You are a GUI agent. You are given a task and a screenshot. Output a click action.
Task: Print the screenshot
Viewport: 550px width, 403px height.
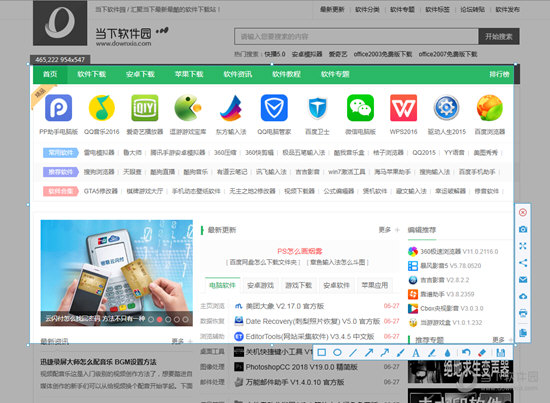pyautogui.click(x=523, y=313)
